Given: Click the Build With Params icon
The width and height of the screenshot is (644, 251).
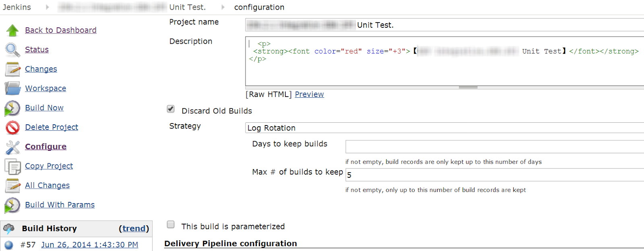Looking at the screenshot, I should tap(12, 205).
